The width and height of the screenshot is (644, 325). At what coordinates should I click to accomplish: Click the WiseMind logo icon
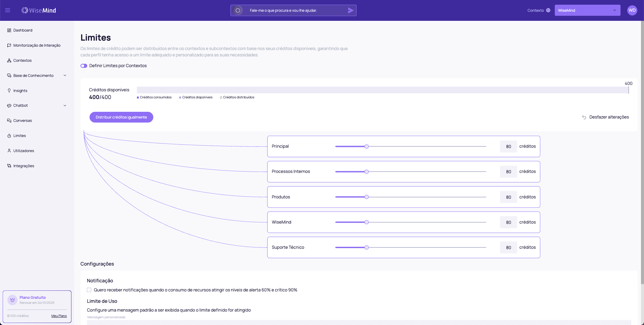[x=25, y=10]
